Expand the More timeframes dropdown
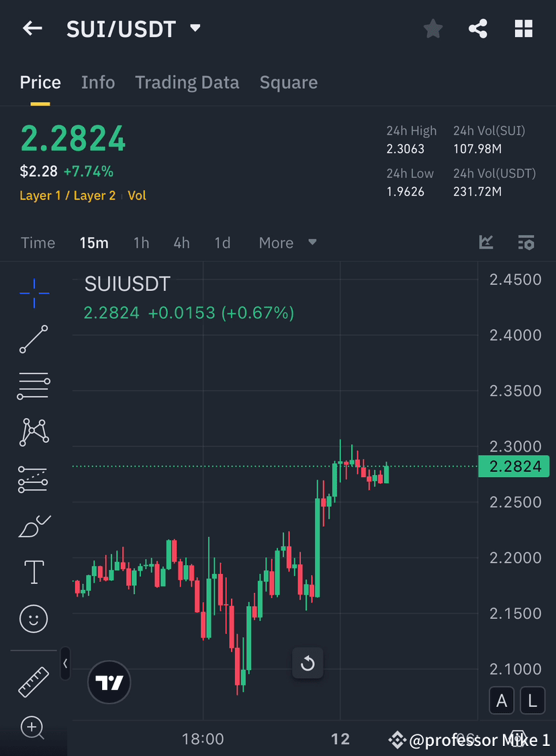 [288, 243]
